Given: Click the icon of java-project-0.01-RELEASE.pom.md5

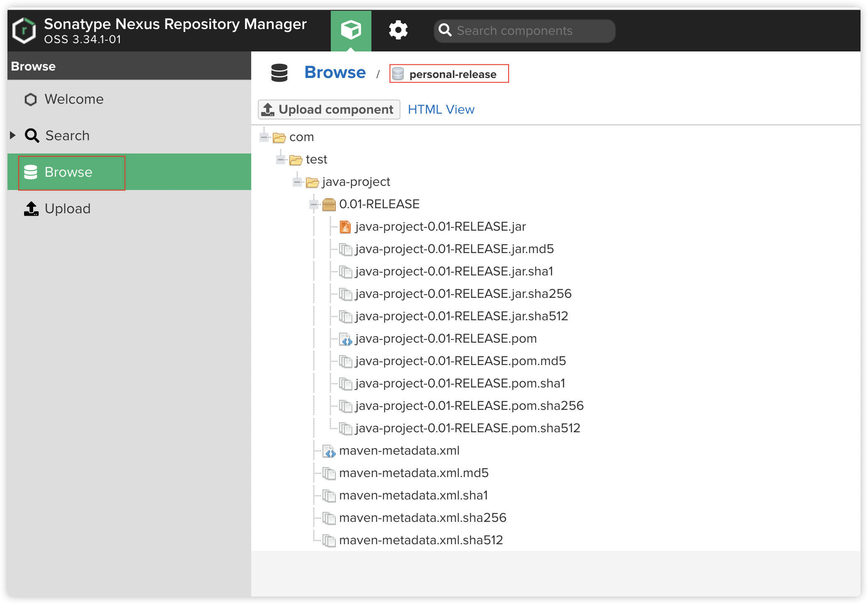Looking at the screenshot, I should (x=345, y=361).
